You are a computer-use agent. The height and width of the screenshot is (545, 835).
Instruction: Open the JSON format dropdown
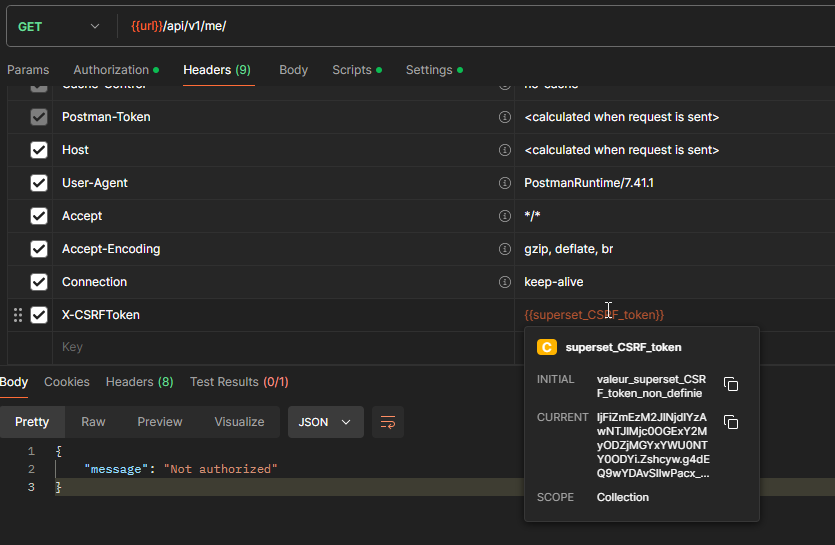pos(325,422)
